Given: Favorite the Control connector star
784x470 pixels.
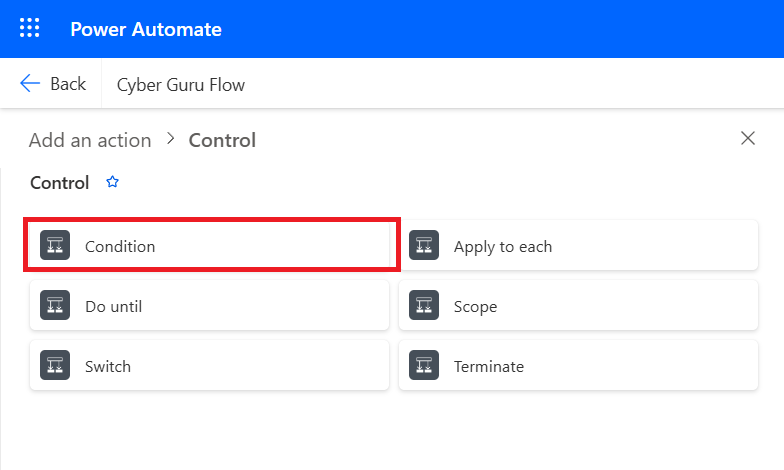Looking at the screenshot, I should coord(112,182).
